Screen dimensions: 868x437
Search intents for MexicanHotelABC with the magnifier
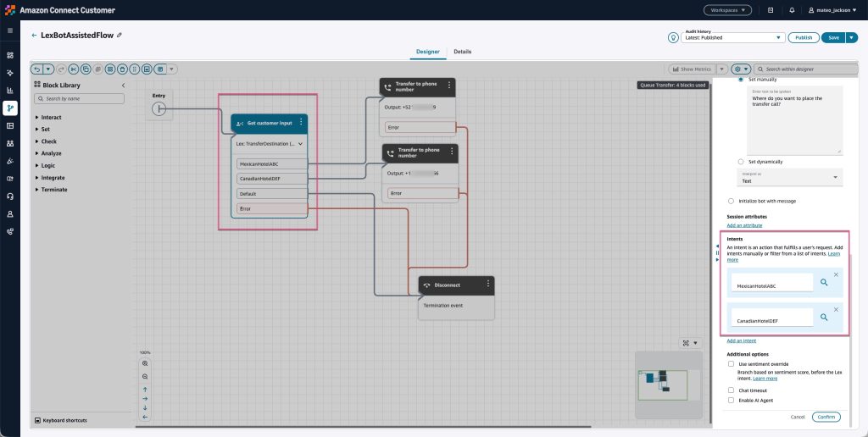[824, 282]
